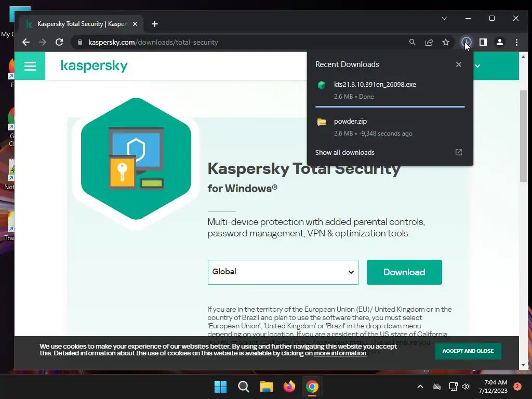
Task: Open File Explorer from taskbar
Action: (267, 387)
